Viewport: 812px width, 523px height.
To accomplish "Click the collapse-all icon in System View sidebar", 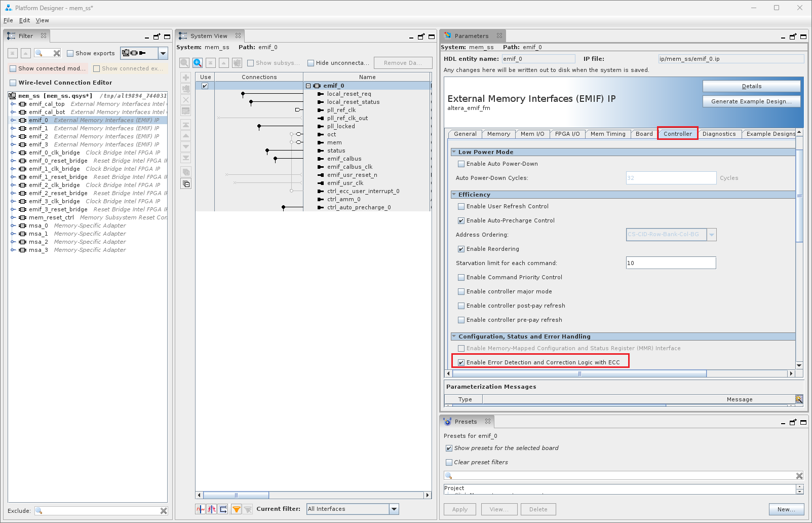I will 186,184.
